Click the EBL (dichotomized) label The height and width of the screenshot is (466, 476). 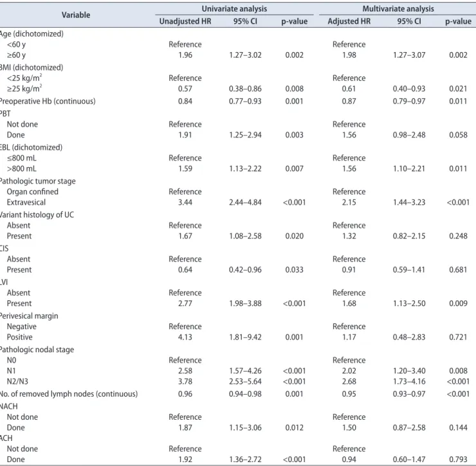pos(31,147)
